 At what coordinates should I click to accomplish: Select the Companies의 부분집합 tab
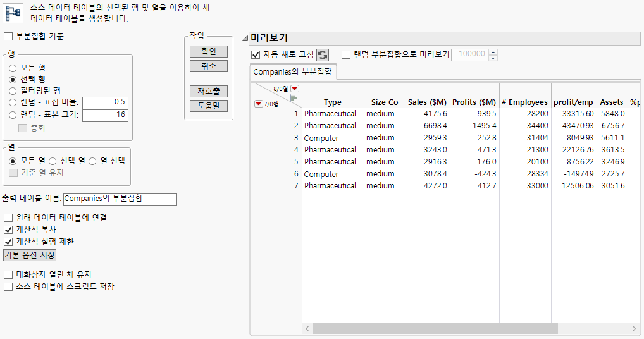pyautogui.click(x=293, y=72)
